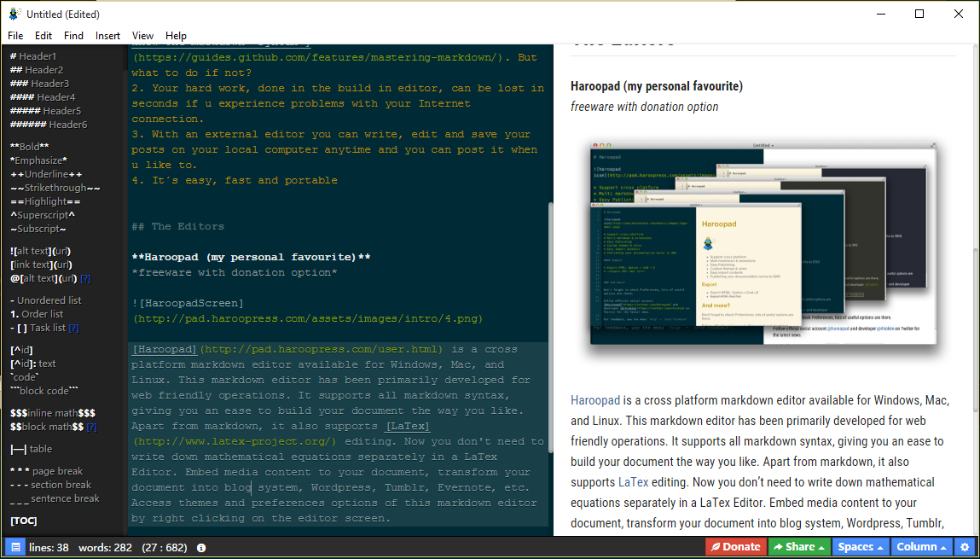Expand the Spaces indentation dropdown
Image resolution: width=980 pixels, height=559 pixels.
click(x=861, y=547)
